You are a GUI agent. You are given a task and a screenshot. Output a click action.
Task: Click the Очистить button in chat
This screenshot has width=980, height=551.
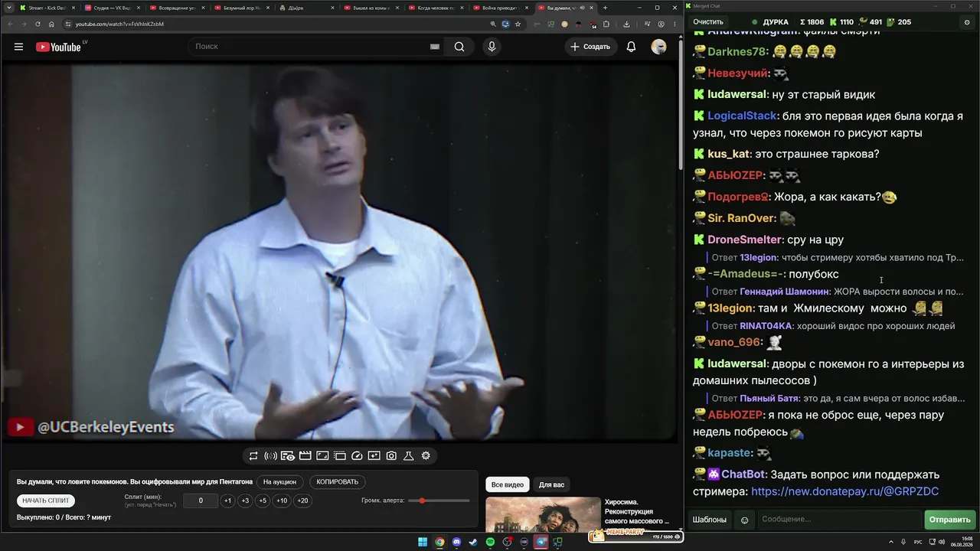click(708, 22)
